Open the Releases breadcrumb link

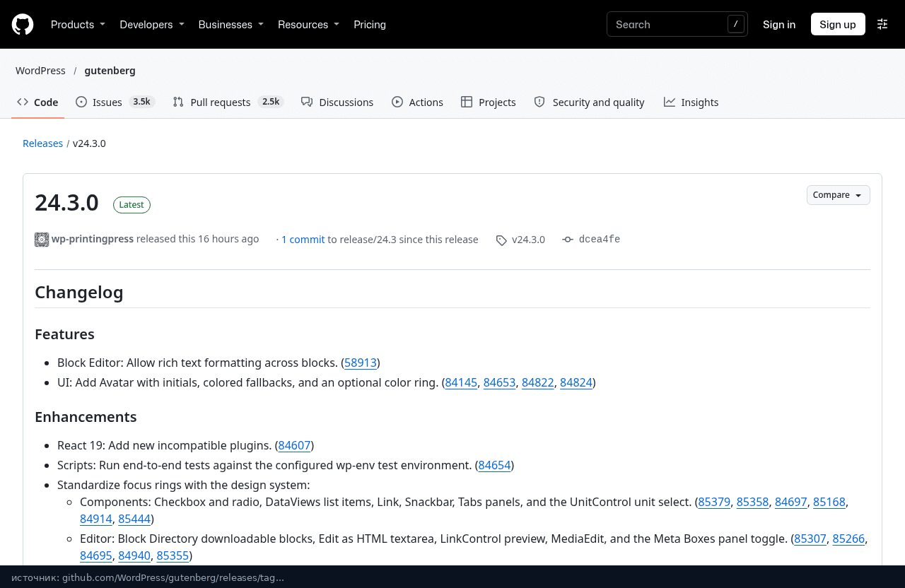pyautogui.click(x=43, y=143)
